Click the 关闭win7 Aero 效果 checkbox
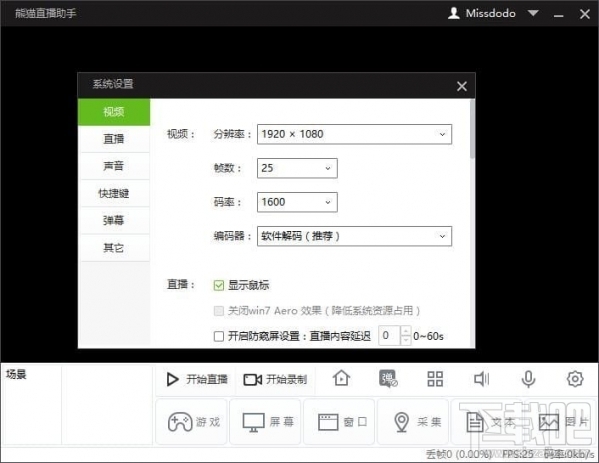This screenshot has width=599, height=463. (x=219, y=311)
